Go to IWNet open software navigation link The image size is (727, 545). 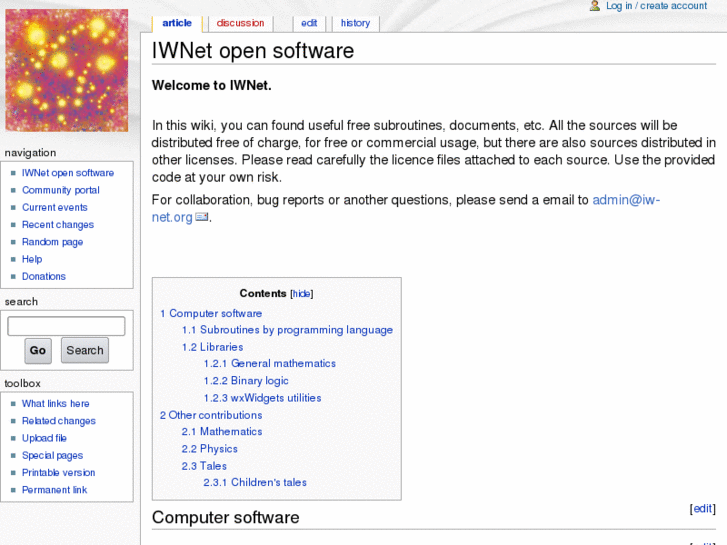click(68, 173)
